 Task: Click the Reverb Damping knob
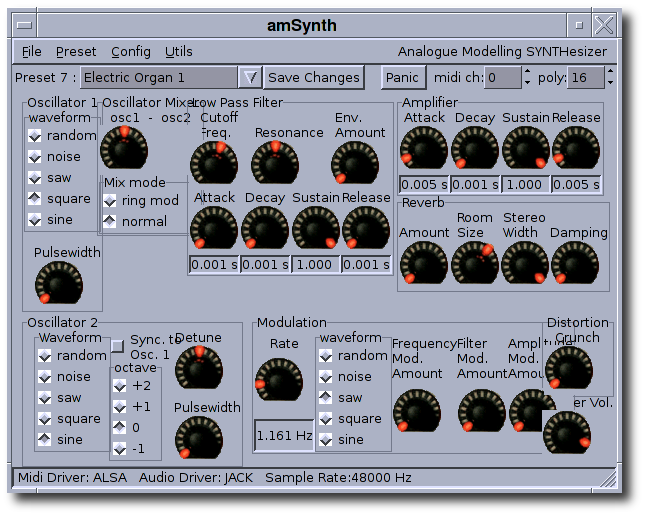[575, 263]
